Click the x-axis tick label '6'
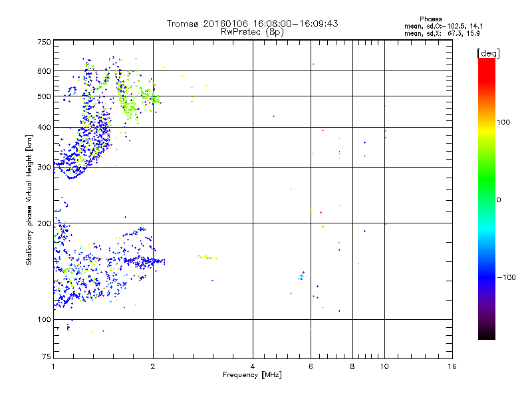 (311, 366)
